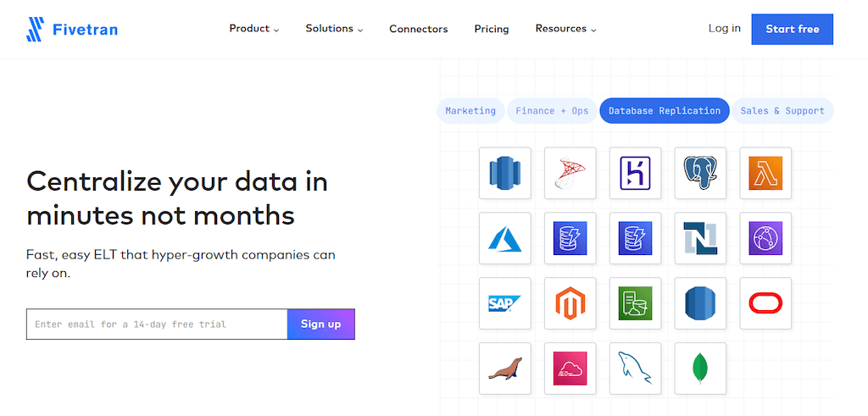Select the Azure connector icon
868x416 pixels.
504,238
